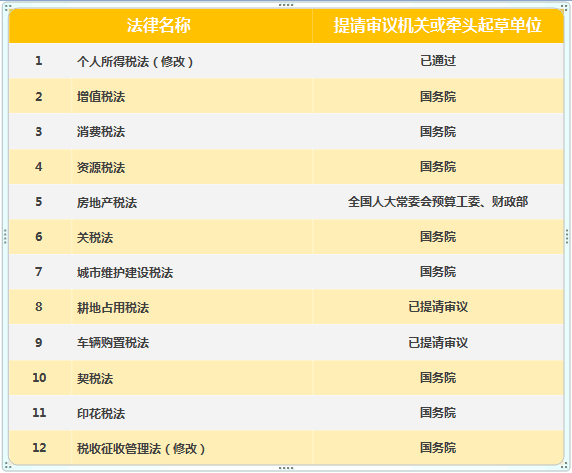572x473 pixels.
Task: Click the left middle resize handle
Action: 5,236
